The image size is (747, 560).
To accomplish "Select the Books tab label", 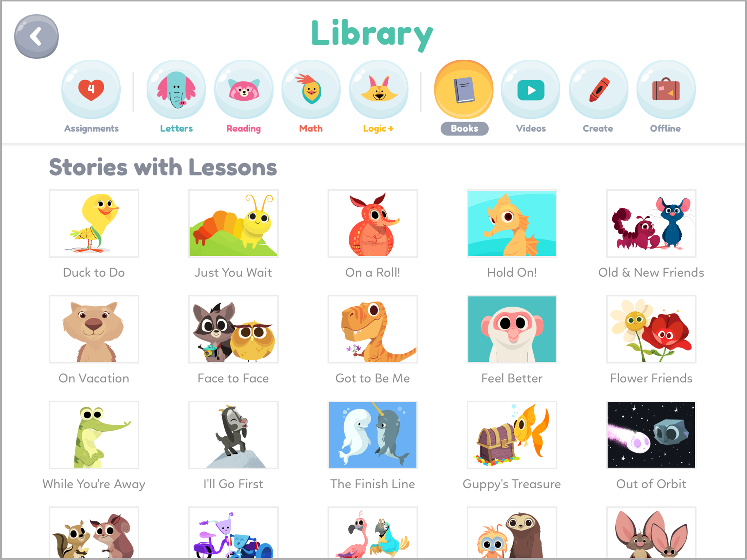I will 464,128.
